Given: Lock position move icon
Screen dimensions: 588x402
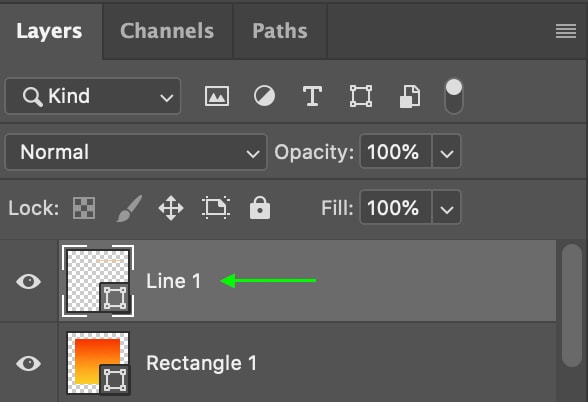Looking at the screenshot, I should tap(171, 208).
